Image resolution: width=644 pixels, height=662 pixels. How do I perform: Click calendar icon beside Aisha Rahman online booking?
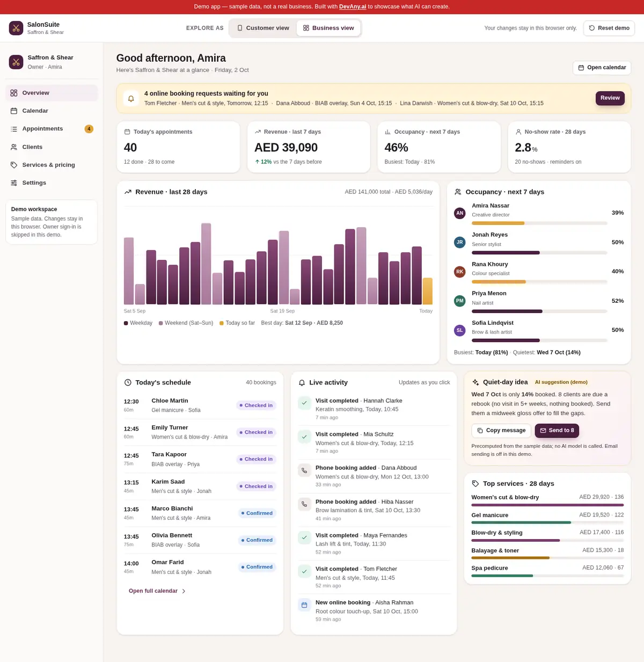[x=304, y=605]
